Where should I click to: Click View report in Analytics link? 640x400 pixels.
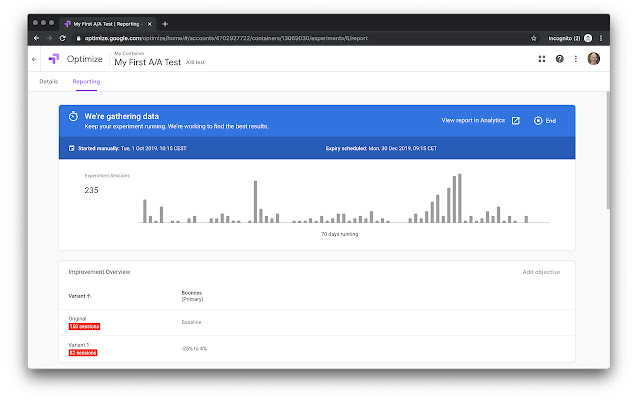[473, 120]
